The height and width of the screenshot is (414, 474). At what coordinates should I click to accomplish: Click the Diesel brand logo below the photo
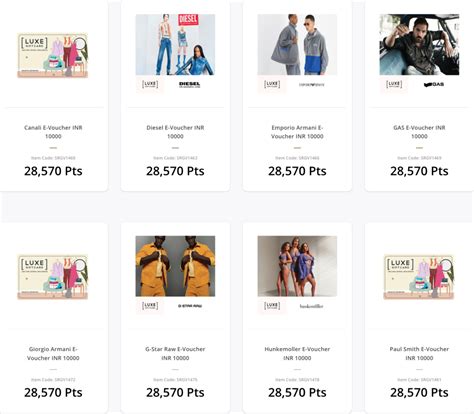[x=189, y=84]
